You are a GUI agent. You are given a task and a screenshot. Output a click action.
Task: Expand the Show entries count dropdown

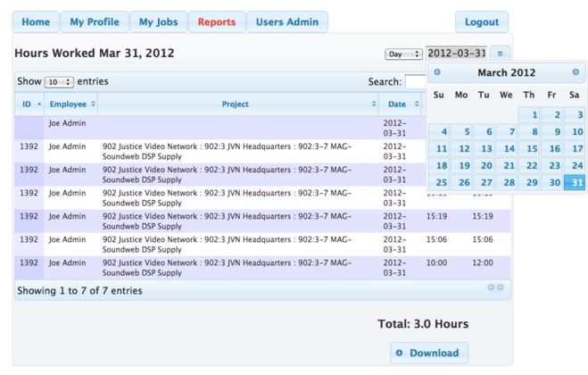pos(59,82)
